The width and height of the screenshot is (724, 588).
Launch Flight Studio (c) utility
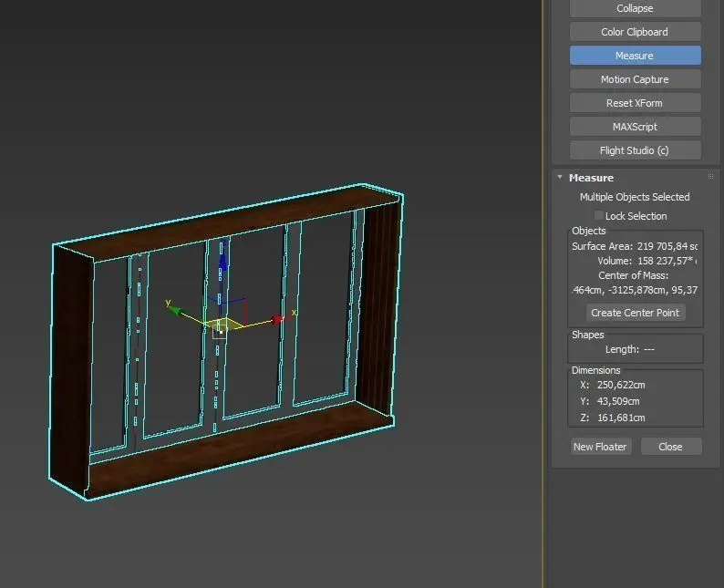coord(635,150)
